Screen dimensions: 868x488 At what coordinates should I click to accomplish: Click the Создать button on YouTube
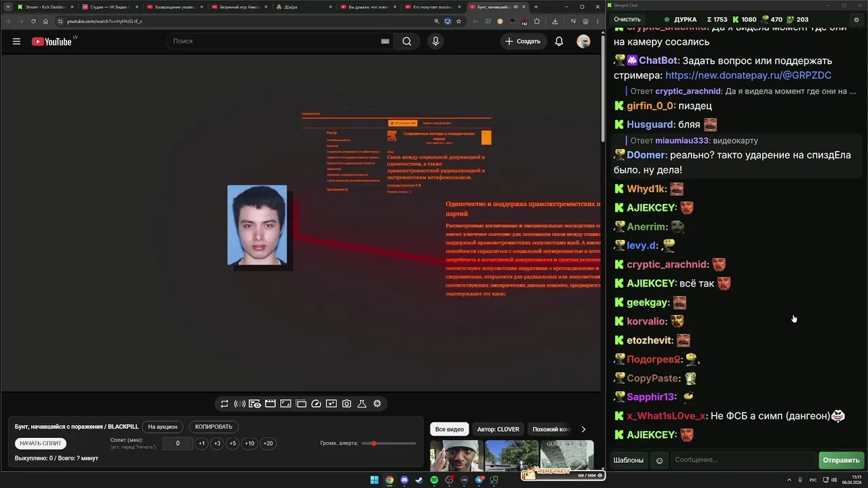pyautogui.click(x=523, y=41)
